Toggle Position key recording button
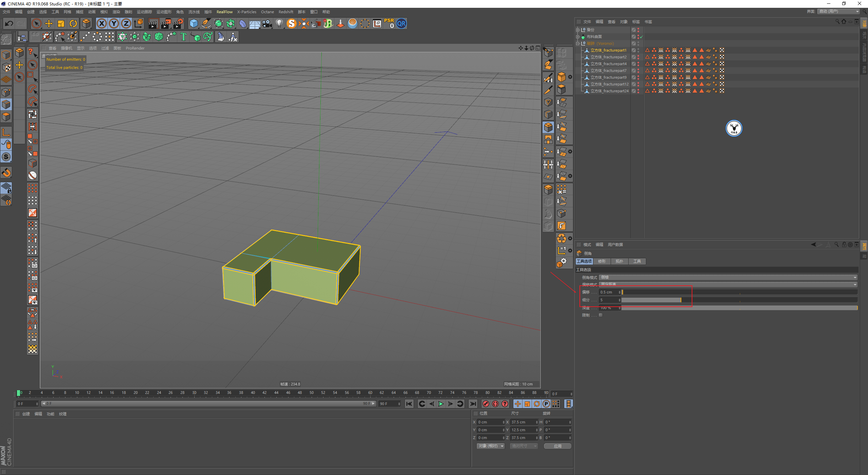 517,404
